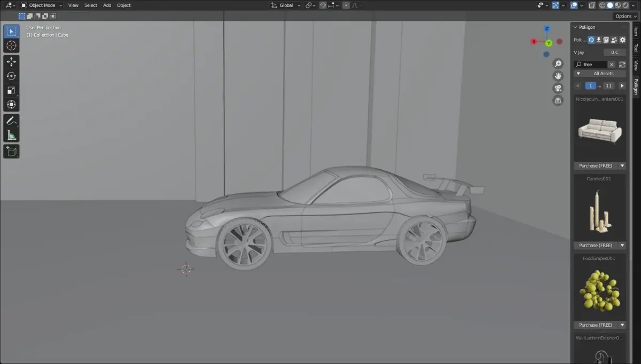Open All Assets category dropdown

point(600,74)
